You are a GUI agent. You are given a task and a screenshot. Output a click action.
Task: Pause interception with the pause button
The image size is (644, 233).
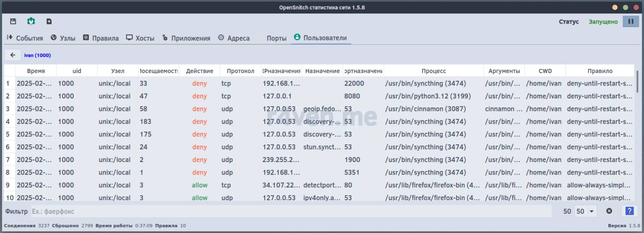(x=631, y=21)
